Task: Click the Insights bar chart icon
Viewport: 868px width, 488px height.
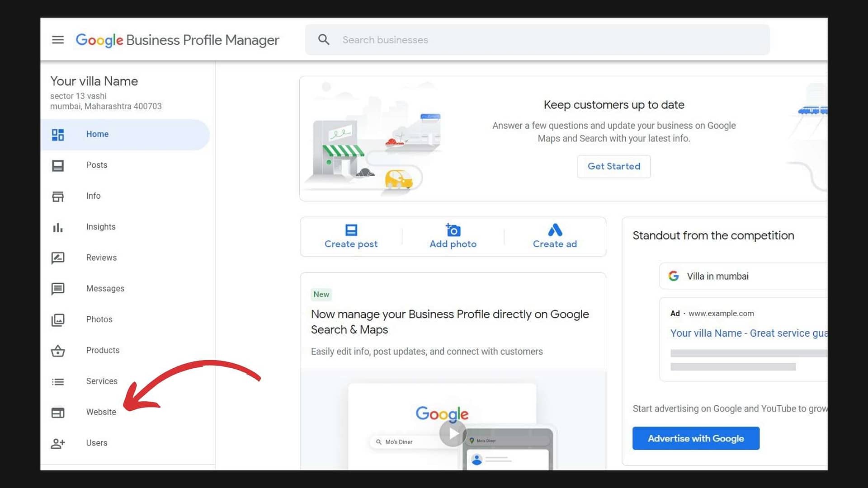Action: tap(58, 227)
